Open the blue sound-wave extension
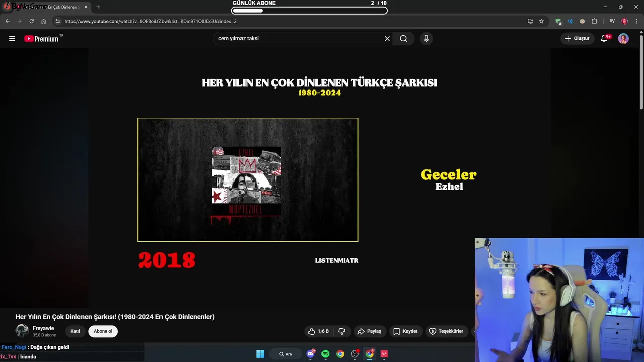The width and height of the screenshot is (644, 362). click(570, 21)
